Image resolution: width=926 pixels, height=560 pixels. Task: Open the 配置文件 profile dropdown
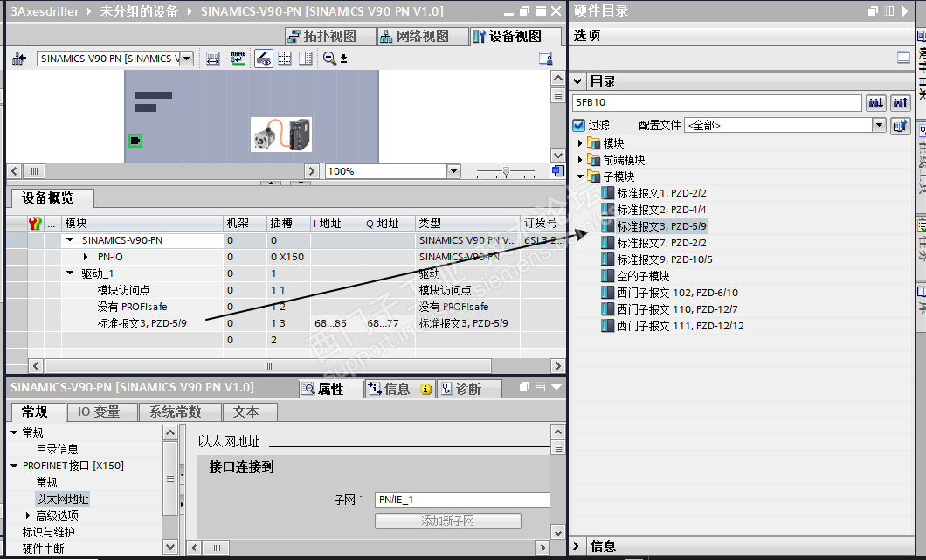(879, 125)
